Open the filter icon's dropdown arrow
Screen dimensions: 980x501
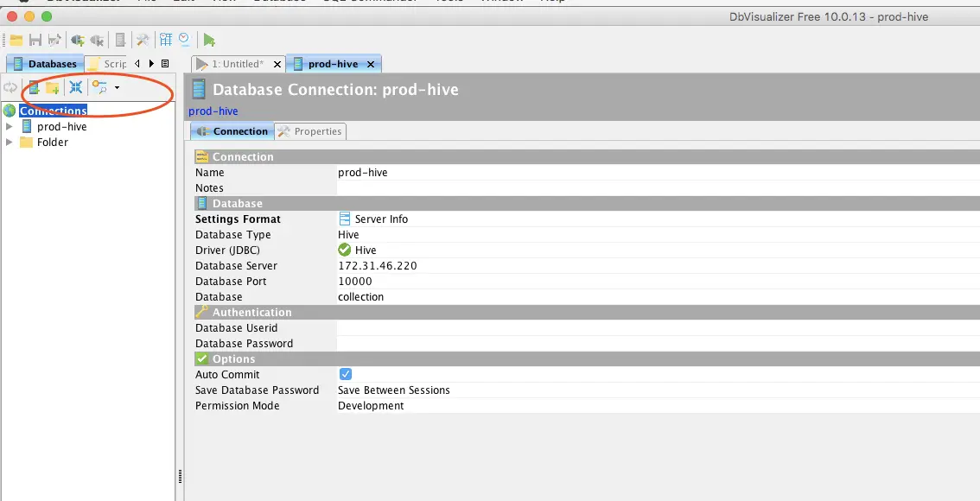117,88
